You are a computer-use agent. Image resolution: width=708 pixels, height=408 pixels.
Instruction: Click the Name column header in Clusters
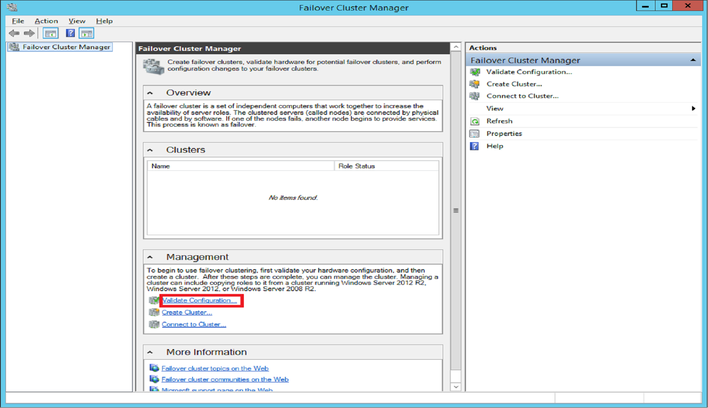[x=241, y=166]
